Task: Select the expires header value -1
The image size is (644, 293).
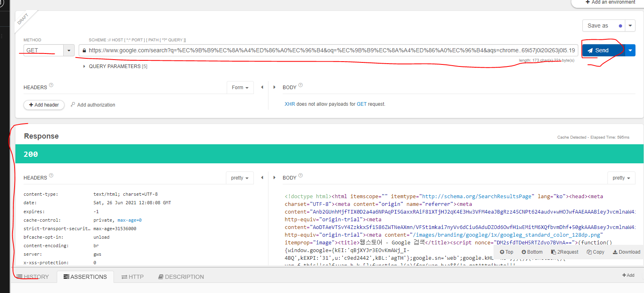Action: point(96,212)
